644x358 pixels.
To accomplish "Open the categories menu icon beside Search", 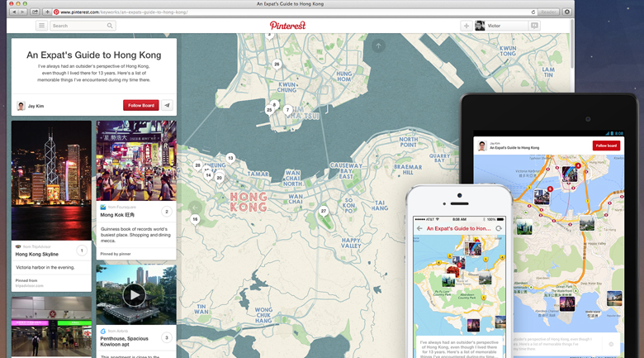I will tap(41, 26).
